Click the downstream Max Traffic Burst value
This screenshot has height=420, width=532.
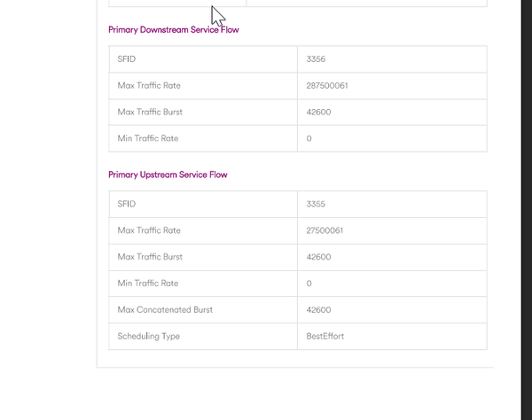click(x=318, y=113)
